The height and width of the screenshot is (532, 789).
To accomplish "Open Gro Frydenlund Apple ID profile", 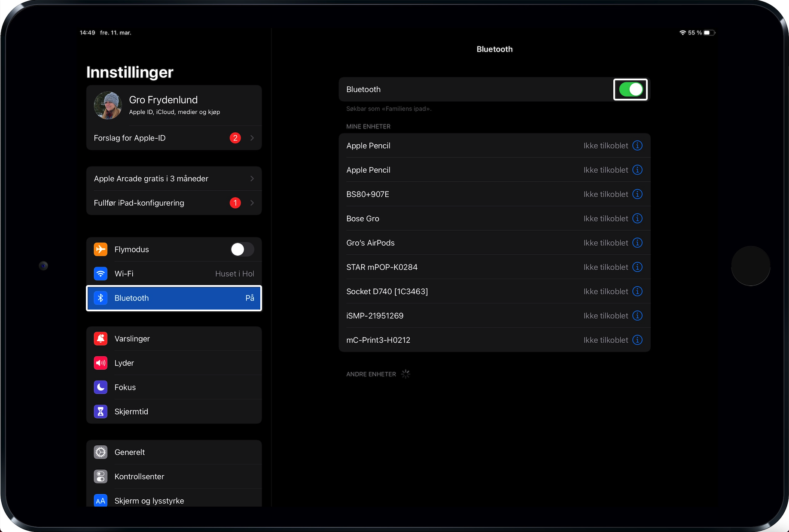I will [174, 105].
